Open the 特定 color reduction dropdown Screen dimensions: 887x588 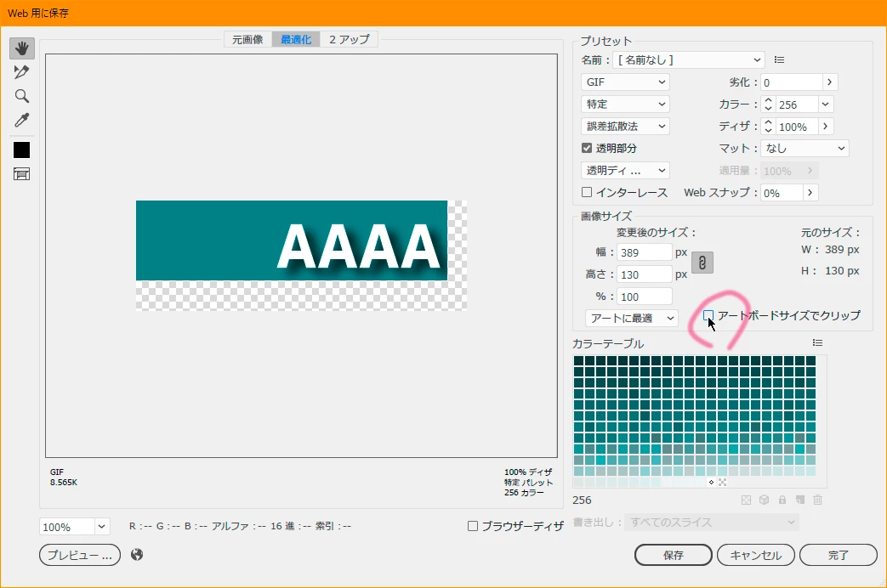(625, 104)
